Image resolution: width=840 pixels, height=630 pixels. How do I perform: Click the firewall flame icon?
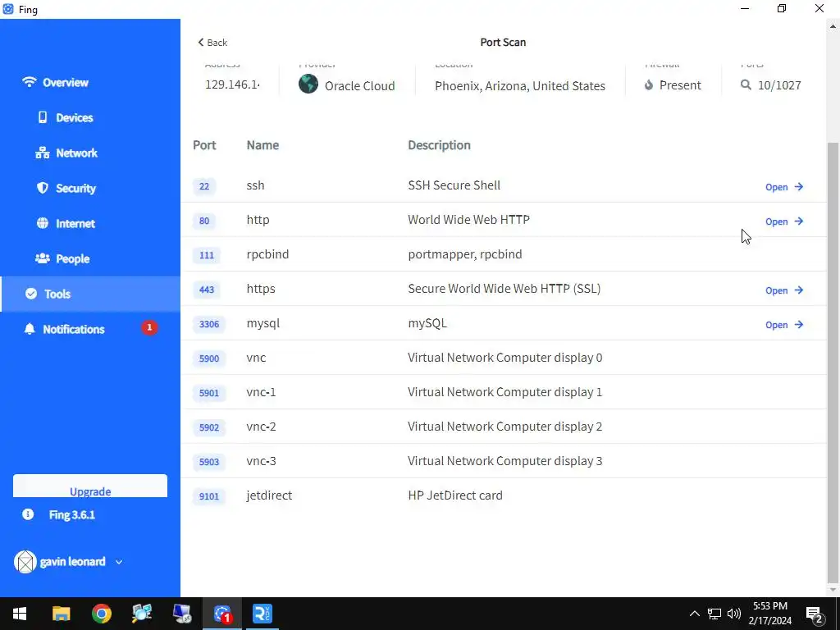point(649,84)
